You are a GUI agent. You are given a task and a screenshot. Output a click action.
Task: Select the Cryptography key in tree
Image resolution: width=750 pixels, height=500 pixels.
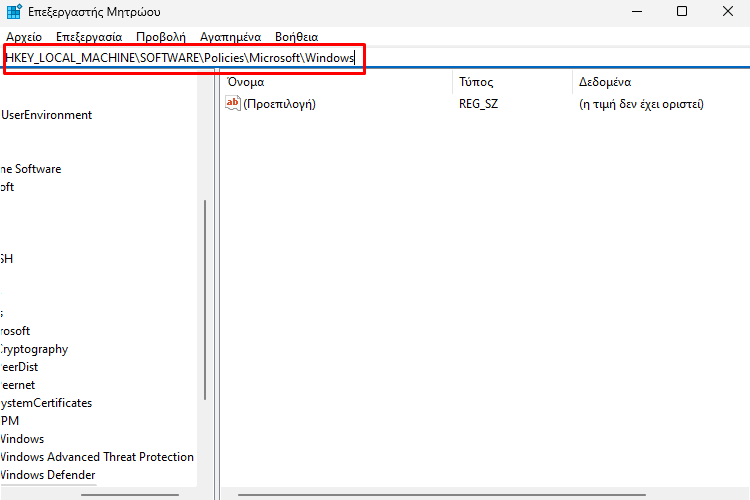click(x=34, y=349)
